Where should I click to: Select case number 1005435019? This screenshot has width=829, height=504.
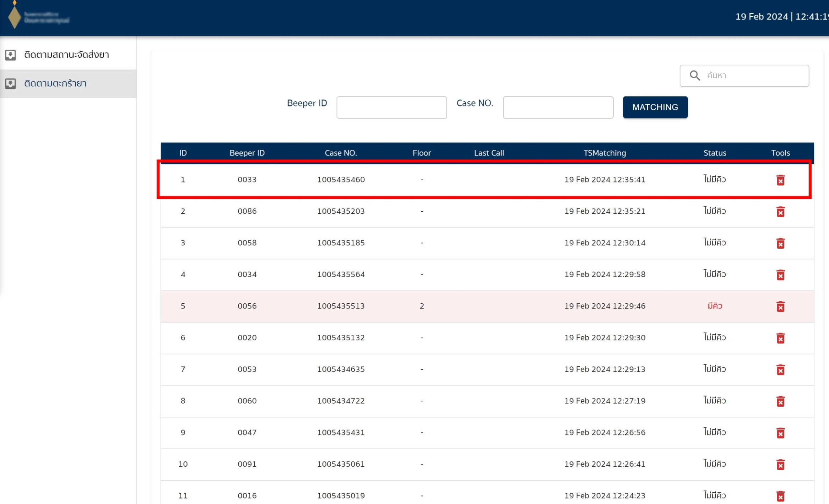[341, 496]
